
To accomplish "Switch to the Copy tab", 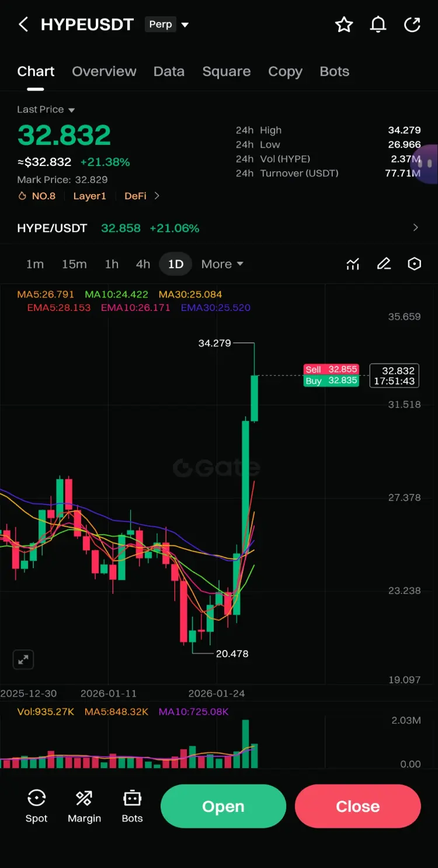I will point(285,71).
